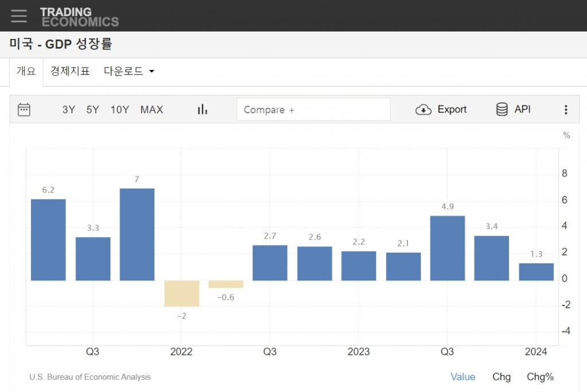Open the three-dot more options menu
587x392 pixels.
[566, 109]
